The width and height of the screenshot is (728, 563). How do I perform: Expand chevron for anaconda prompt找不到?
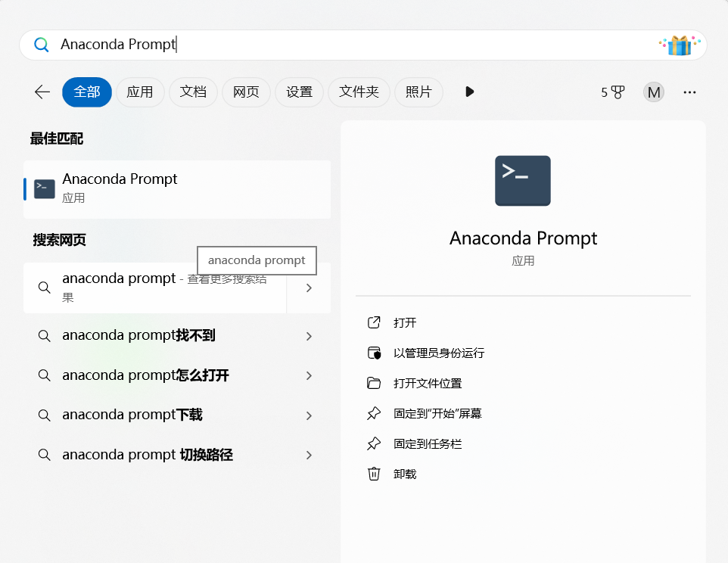(x=309, y=336)
